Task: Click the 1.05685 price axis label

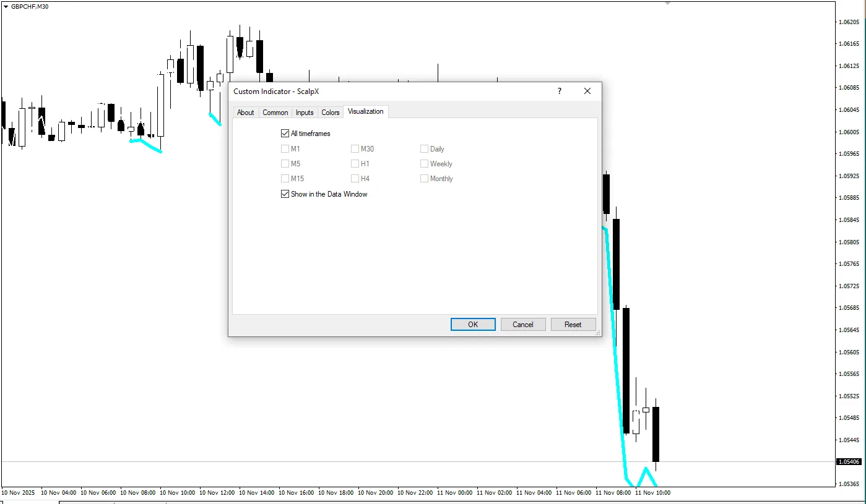Action: coord(848,308)
